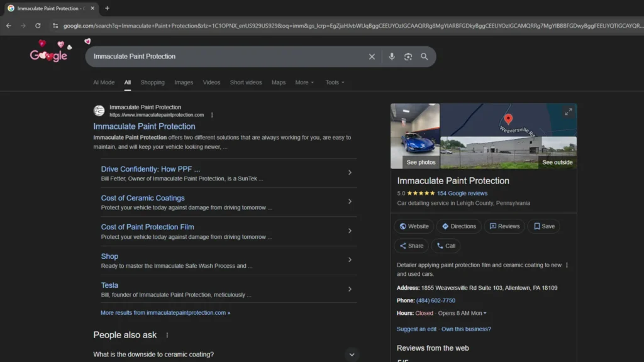Switch to the Images tab
Viewport: 644px width, 362px height.
184,82
